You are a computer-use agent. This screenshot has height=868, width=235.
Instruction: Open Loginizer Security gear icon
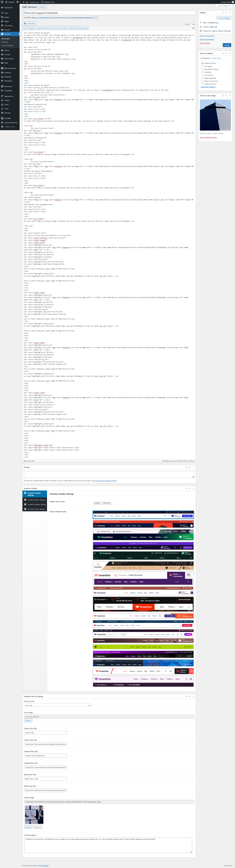coord(2,123)
